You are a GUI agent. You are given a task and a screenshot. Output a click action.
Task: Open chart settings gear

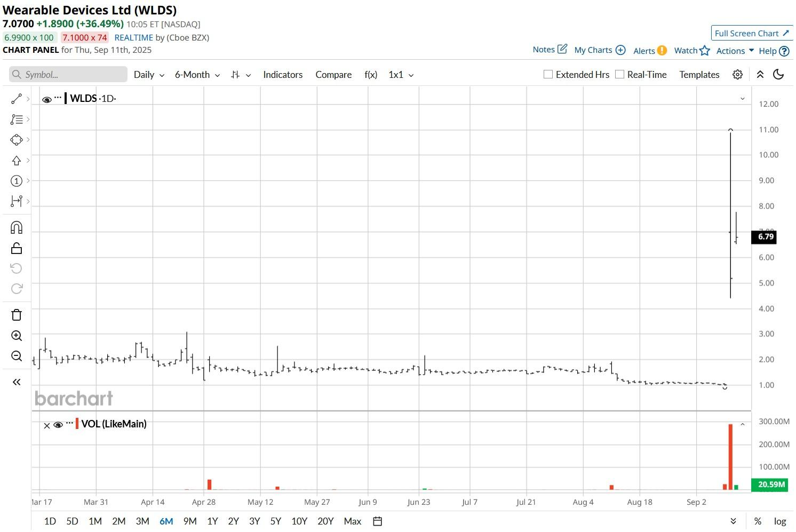click(737, 75)
